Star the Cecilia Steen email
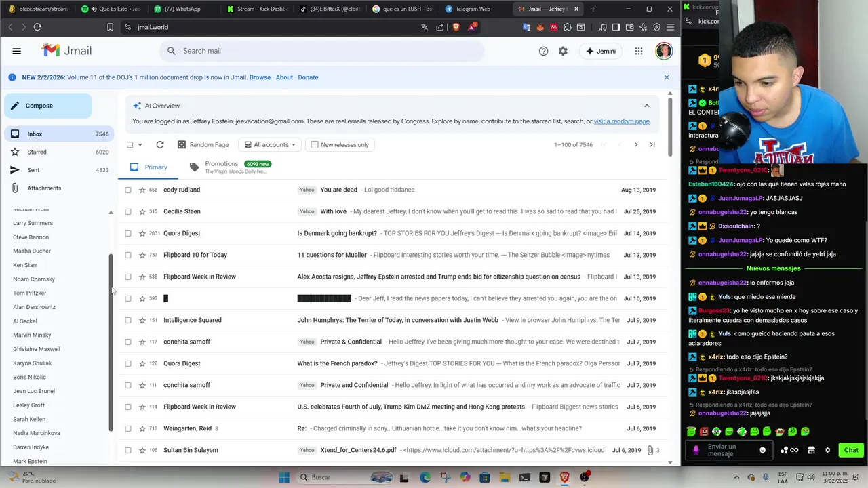Viewport: 868px width, 488px height. (142, 211)
